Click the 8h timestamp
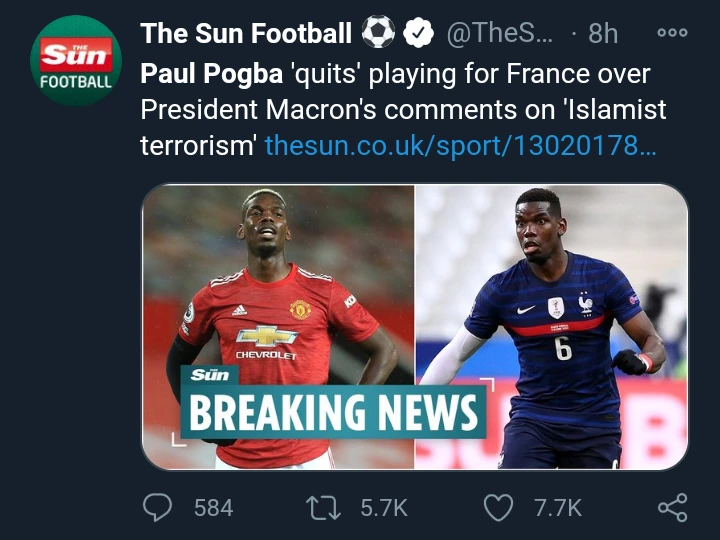Viewport: 720px width, 540px height. (602, 33)
